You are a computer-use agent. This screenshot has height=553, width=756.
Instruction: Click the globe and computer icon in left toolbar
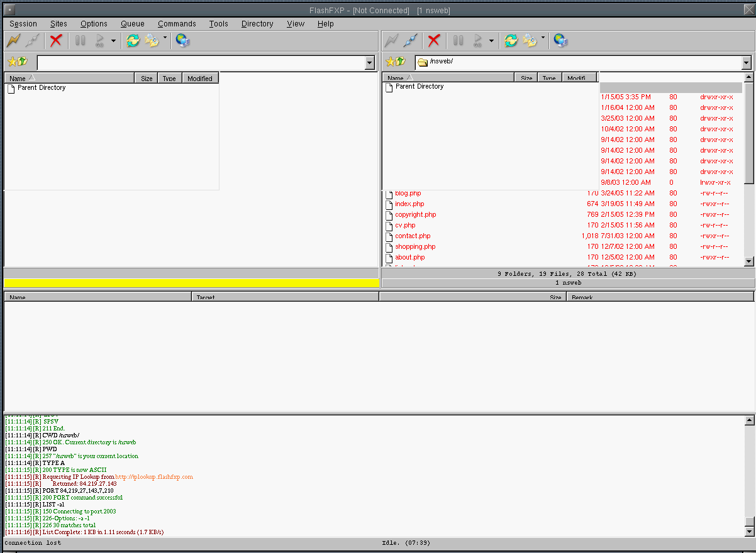183,41
